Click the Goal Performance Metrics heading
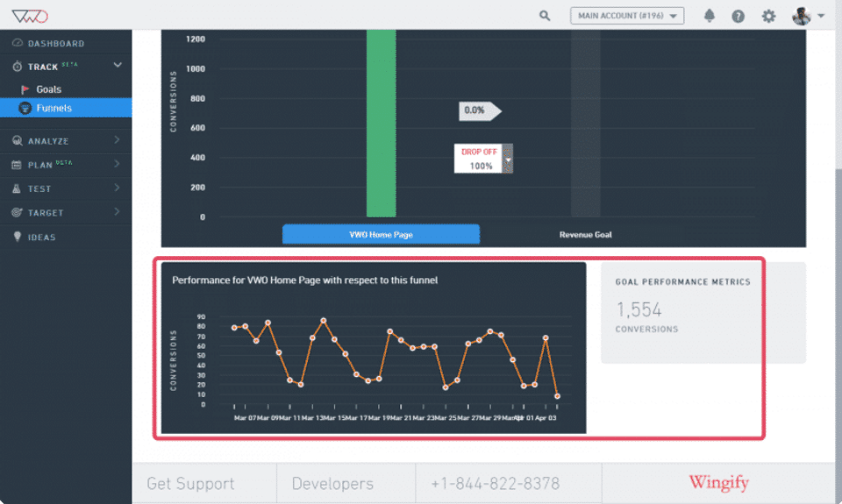The image size is (842, 504). (682, 281)
